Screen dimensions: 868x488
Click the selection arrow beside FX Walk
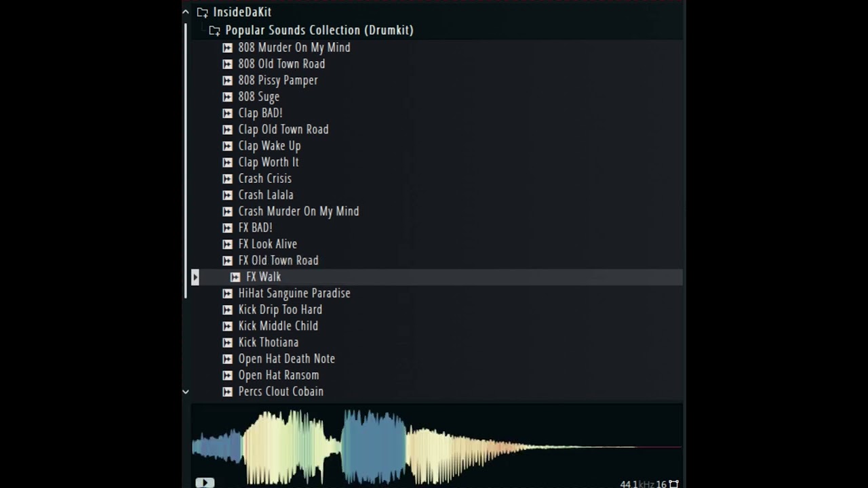[195, 277]
